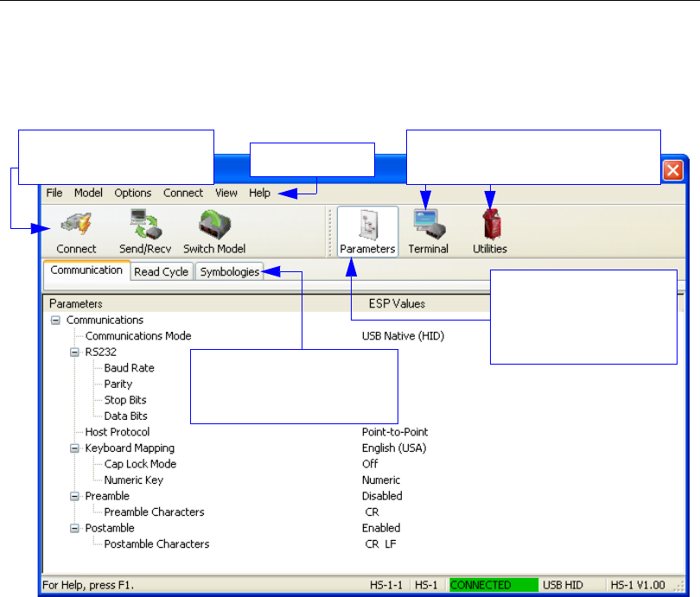The image size is (700, 597).
Task: Open the File menu
Action: (54, 193)
